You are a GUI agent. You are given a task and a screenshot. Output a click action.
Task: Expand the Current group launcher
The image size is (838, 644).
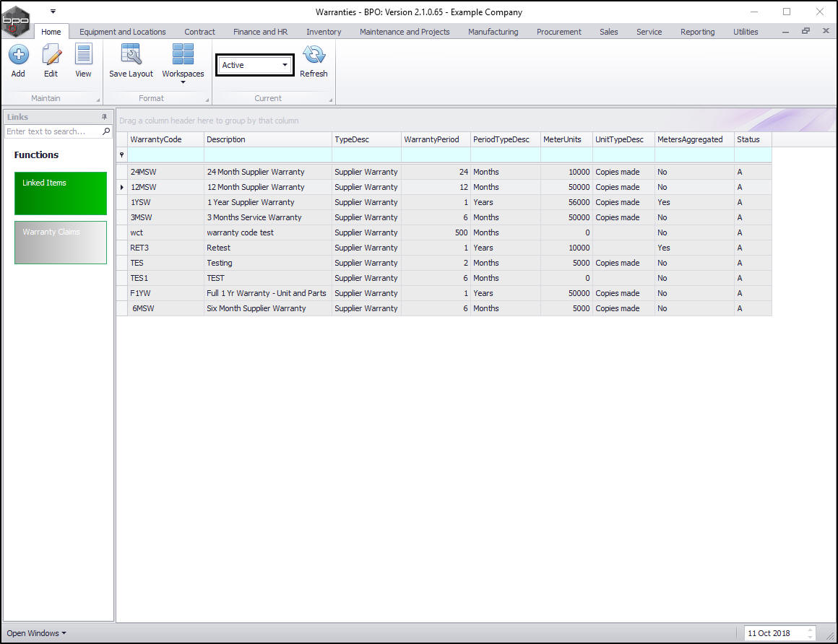pyautogui.click(x=330, y=100)
